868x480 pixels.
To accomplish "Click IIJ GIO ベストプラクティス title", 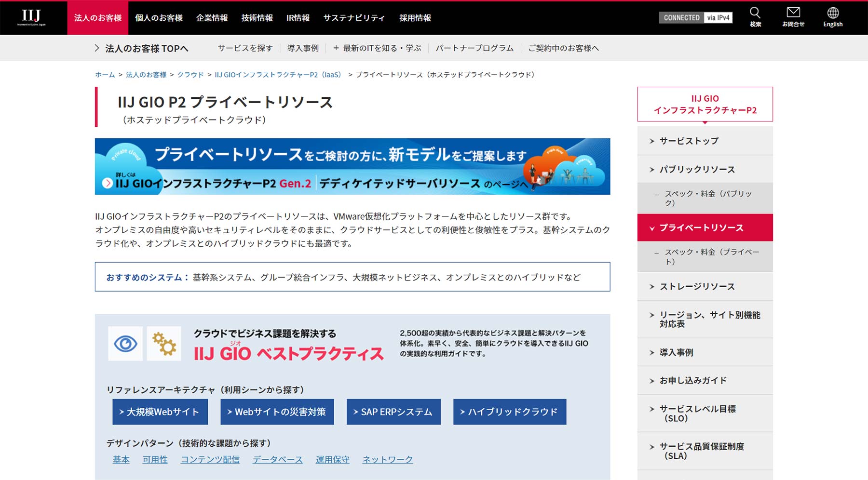I will pyautogui.click(x=289, y=353).
